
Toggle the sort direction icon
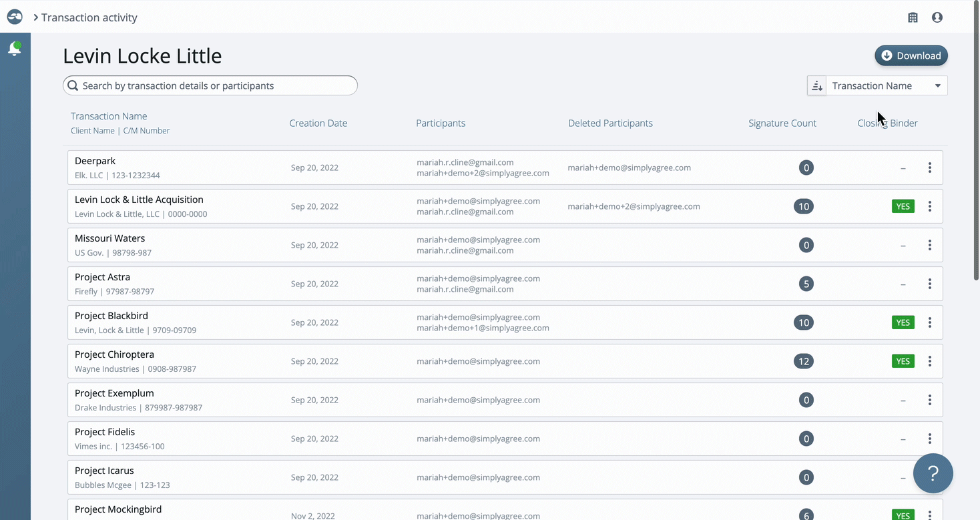pyautogui.click(x=816, y=85)
